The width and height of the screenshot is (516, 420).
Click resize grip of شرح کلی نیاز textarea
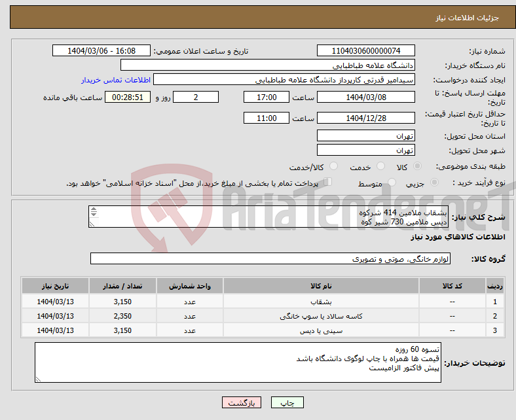92,224
